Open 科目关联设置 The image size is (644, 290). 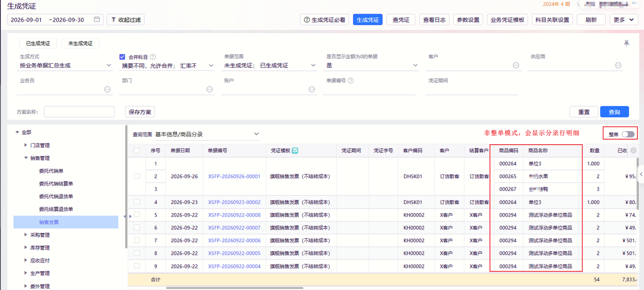[552, 20]
